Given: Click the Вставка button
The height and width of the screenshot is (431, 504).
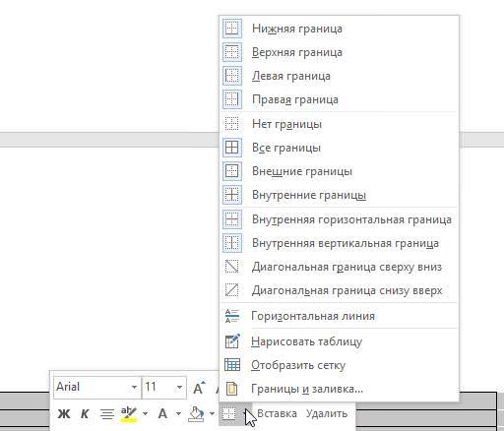Looking at the screenshot, I should pyautogui.click(x=277, y=413).
